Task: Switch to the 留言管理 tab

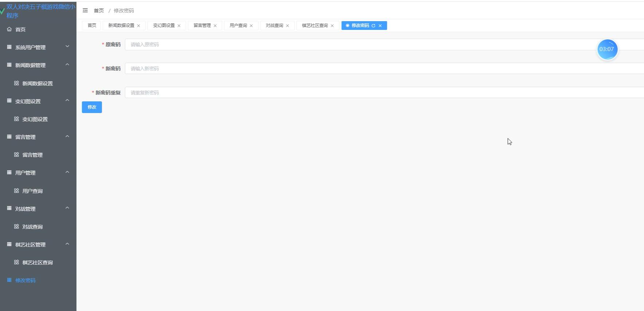Action: pos(202,26)
